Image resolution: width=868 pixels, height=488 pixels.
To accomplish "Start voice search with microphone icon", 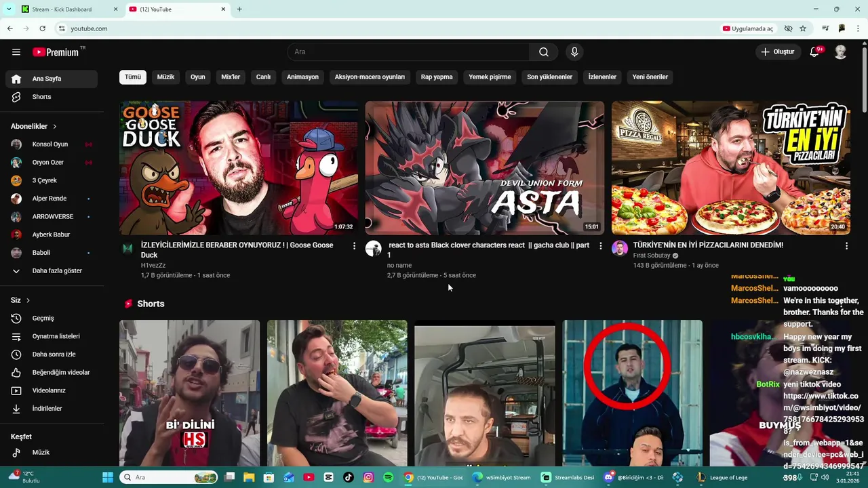I will 574,52.
